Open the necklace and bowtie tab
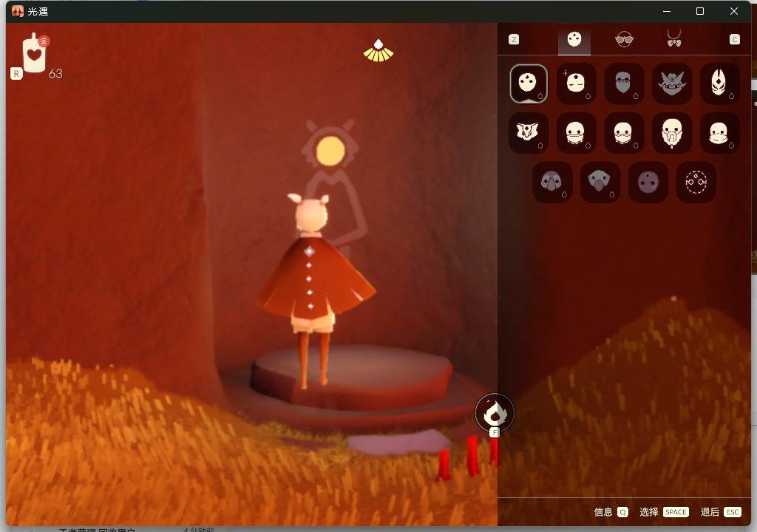This screenshot has width=757, height=532. (x=674, y=39)
